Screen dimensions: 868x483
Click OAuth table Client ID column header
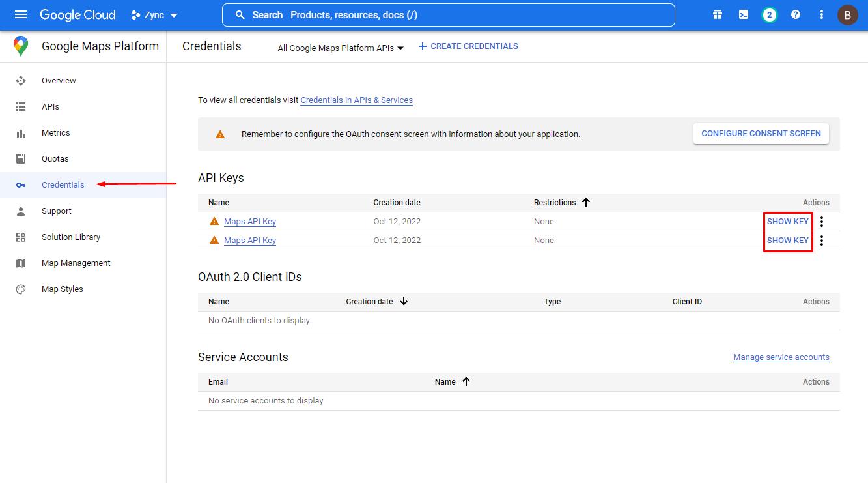point(687,302)
